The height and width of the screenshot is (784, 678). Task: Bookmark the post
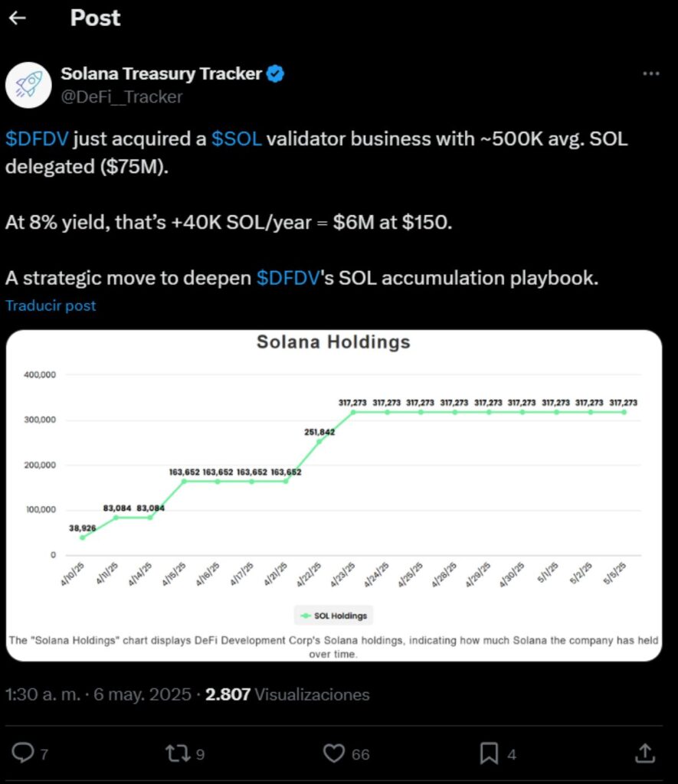pyautogui.click(x=489, y=753)
